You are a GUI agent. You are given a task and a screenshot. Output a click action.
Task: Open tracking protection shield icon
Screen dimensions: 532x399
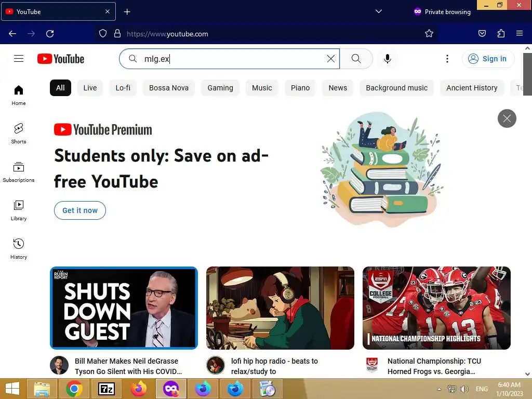pyautogui.click(x=103, y=34)
